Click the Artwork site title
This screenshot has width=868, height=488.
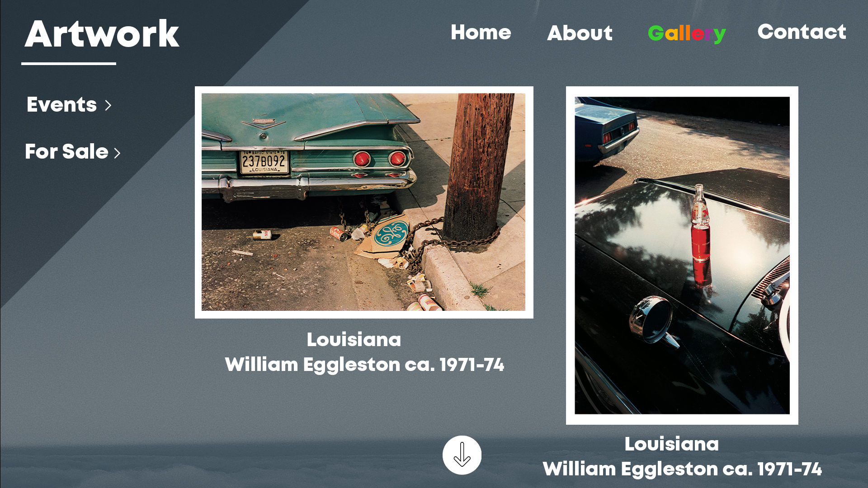point(102,34)
